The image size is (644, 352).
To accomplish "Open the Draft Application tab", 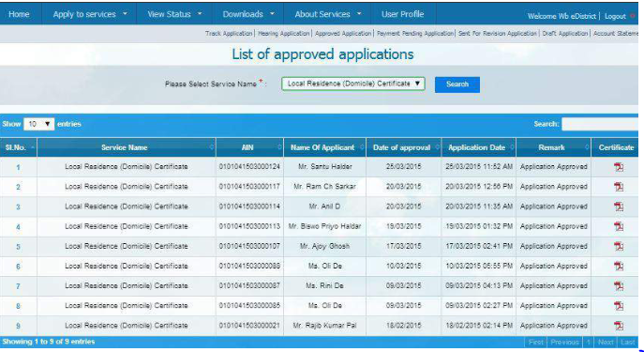I will pyautogui.click(x=565, y=34).
